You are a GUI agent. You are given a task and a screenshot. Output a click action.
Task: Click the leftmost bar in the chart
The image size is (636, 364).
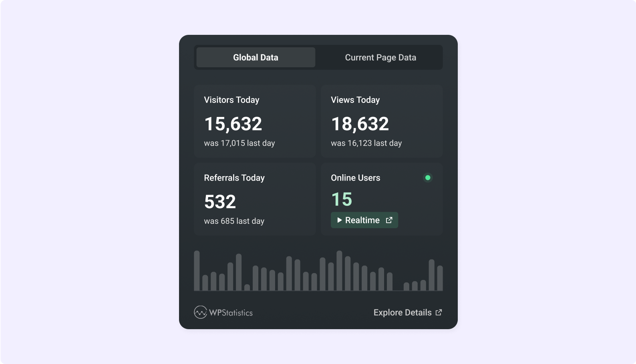(x=197, y=271)
